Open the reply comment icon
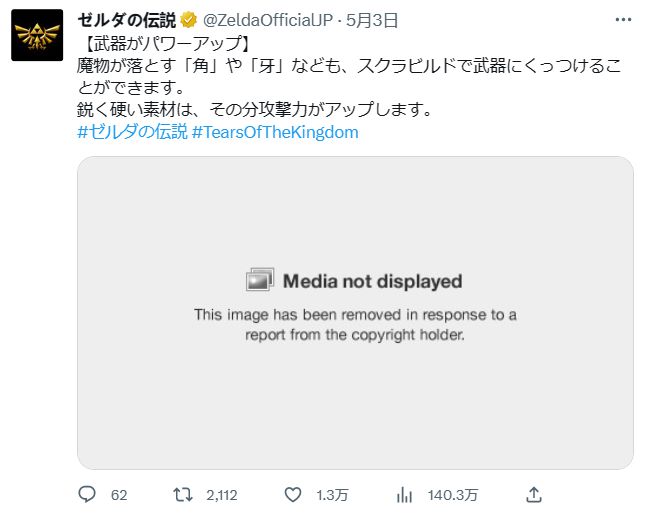This screenshot has height=513, width=649. (87, 494)
